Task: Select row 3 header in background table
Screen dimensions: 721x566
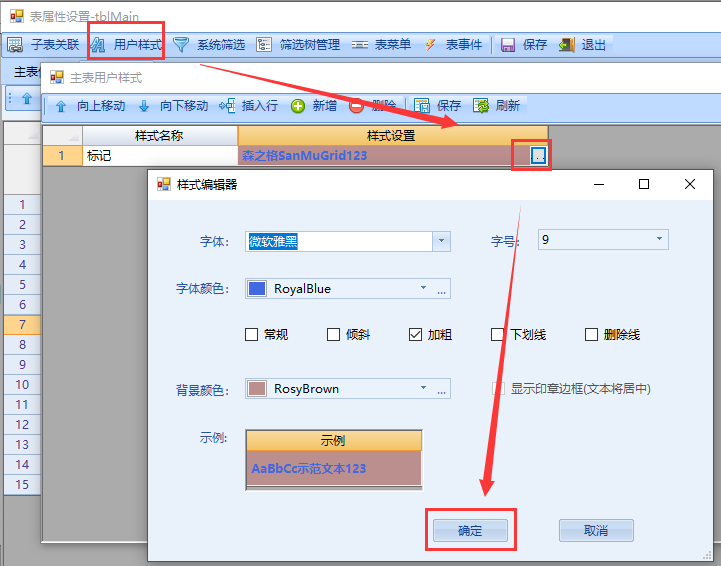Action: (22, 244)
